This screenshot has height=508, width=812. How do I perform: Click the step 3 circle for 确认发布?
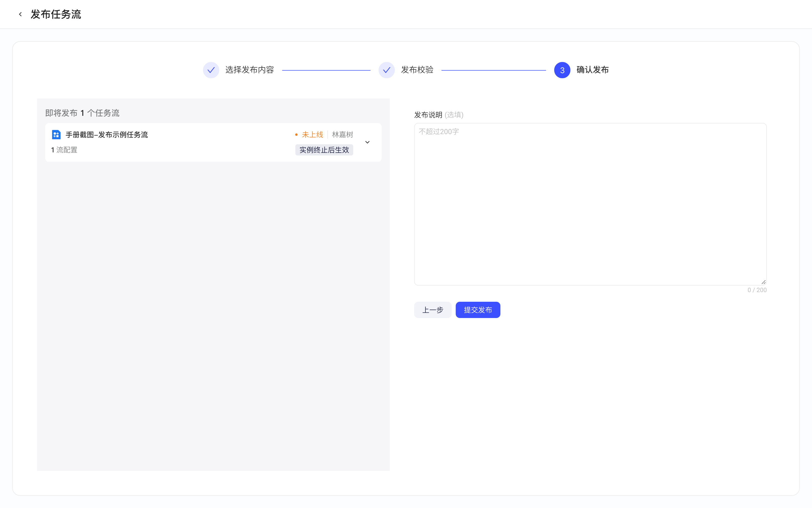pos(562,70)
